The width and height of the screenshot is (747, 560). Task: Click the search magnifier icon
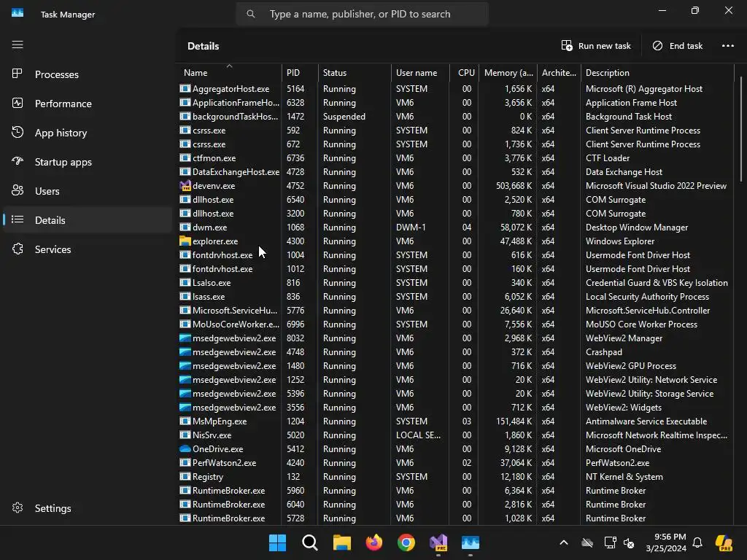(251, 15)
